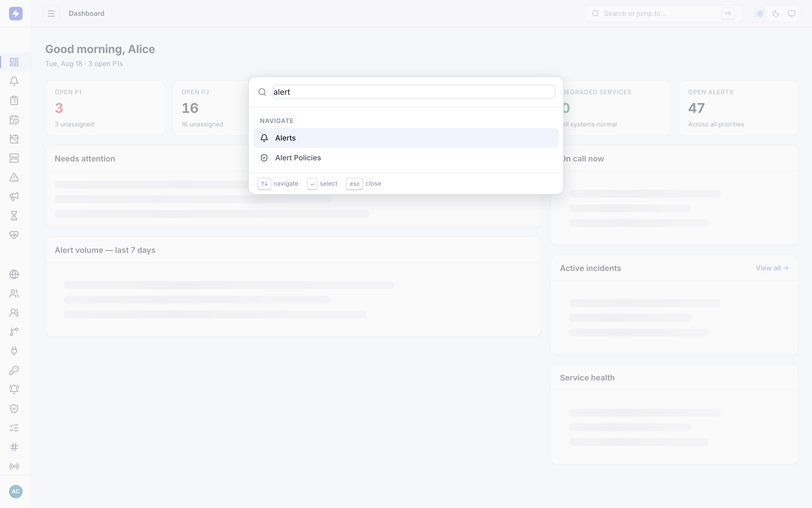This screenshot has height=508, width=812.
Task: Click the top bar 'Search or jump to...' field
Action: 663,14
